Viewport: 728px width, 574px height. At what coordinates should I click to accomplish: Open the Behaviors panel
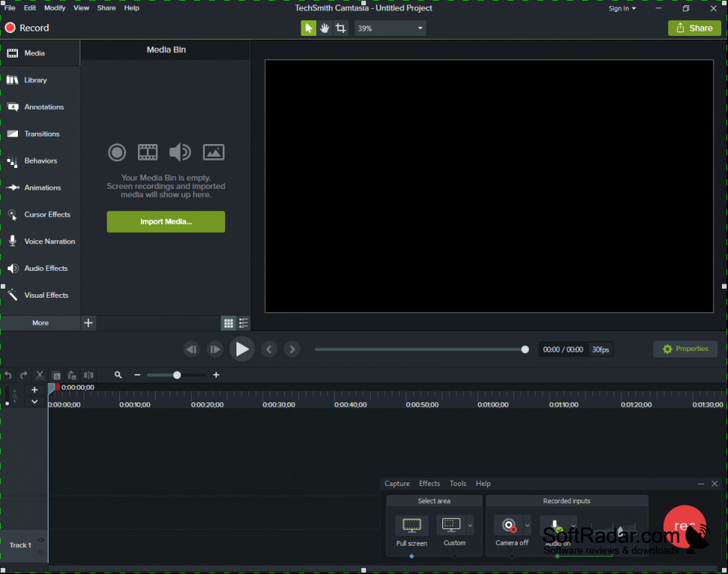(x=40, y=160)
